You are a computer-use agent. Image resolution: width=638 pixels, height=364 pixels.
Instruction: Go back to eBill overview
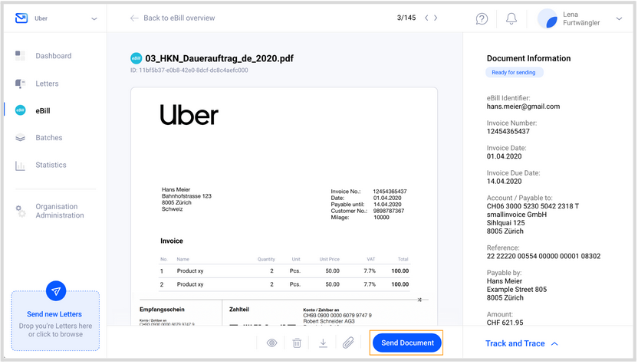pos(173,18)
